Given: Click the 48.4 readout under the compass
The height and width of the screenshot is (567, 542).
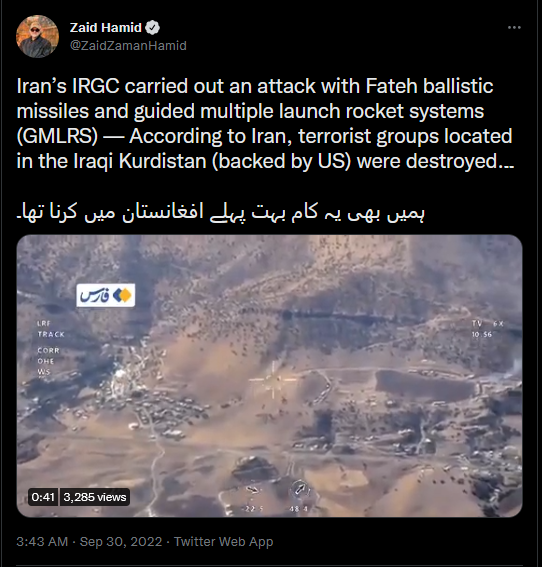Looking at the screenshot, I should 299,508.
